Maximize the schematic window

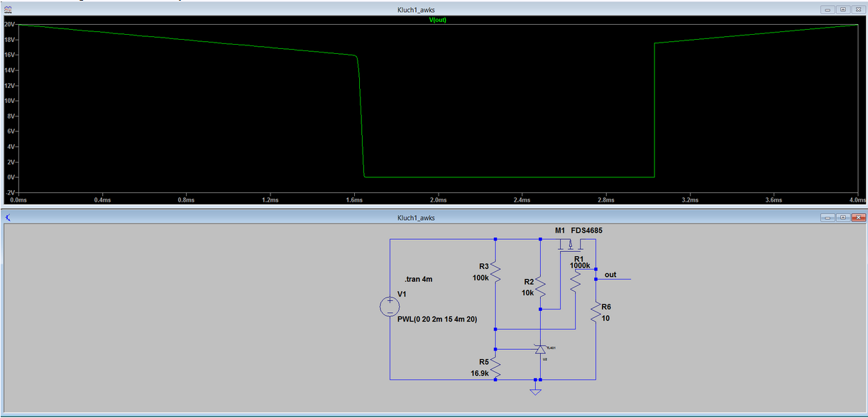[842, 217]
